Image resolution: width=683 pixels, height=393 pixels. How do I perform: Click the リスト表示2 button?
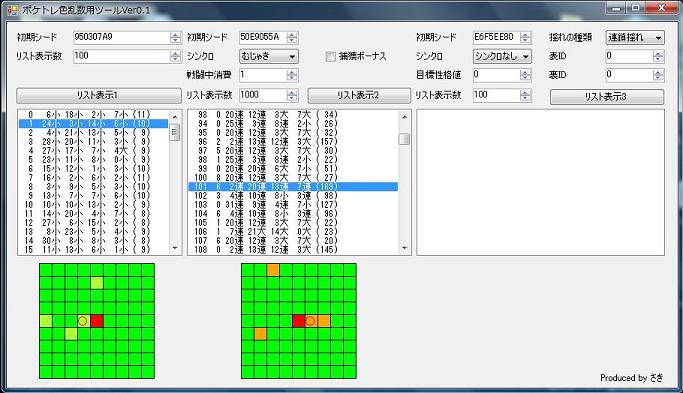[359, 95]
